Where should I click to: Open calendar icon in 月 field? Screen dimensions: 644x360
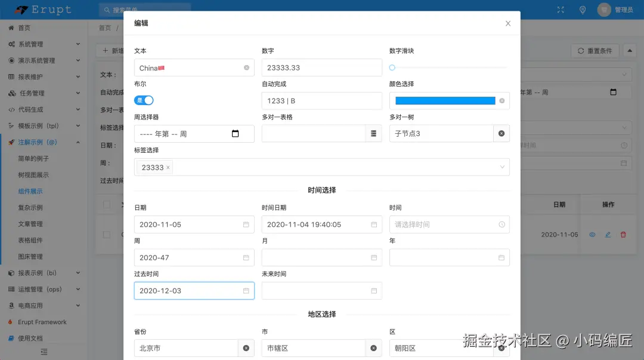tap(374, 257)
